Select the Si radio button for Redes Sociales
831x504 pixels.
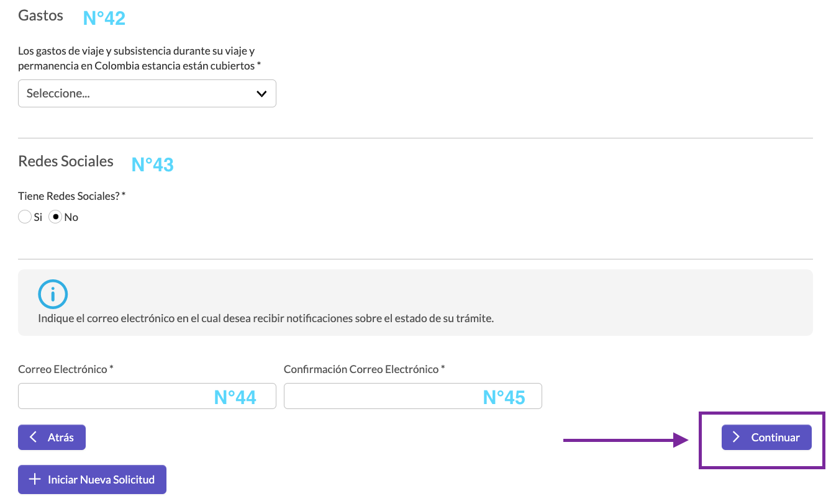25,217
